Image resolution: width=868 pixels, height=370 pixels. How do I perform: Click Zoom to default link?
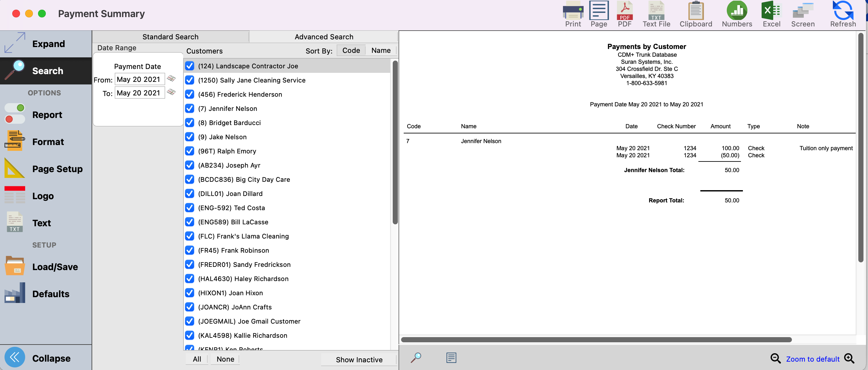(813, 359)
